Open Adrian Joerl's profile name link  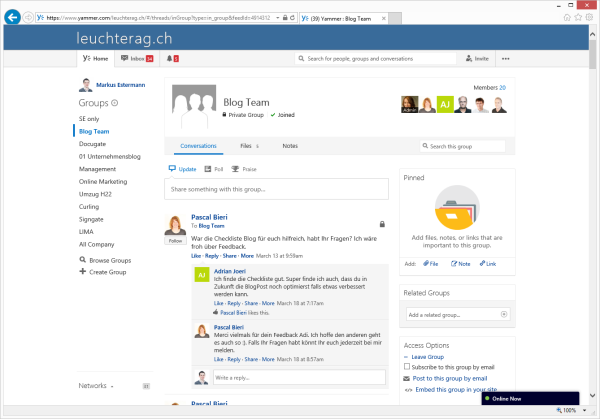(230, 271)
